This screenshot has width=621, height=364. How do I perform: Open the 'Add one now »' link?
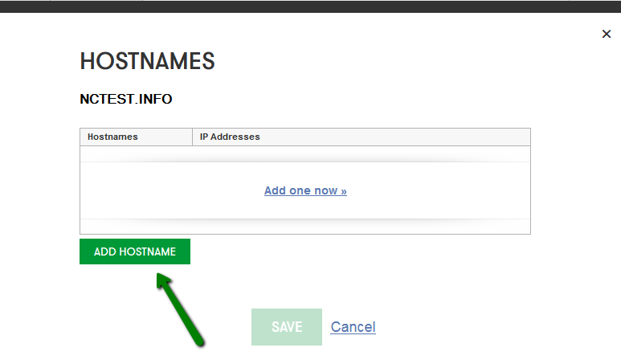(x=305, y=190)
